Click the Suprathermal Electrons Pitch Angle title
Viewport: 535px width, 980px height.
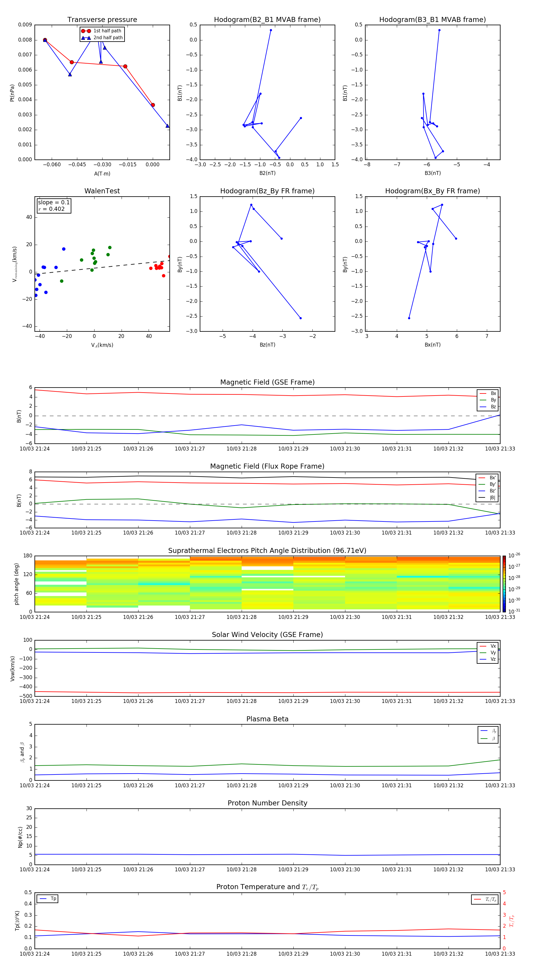(267, 551)
